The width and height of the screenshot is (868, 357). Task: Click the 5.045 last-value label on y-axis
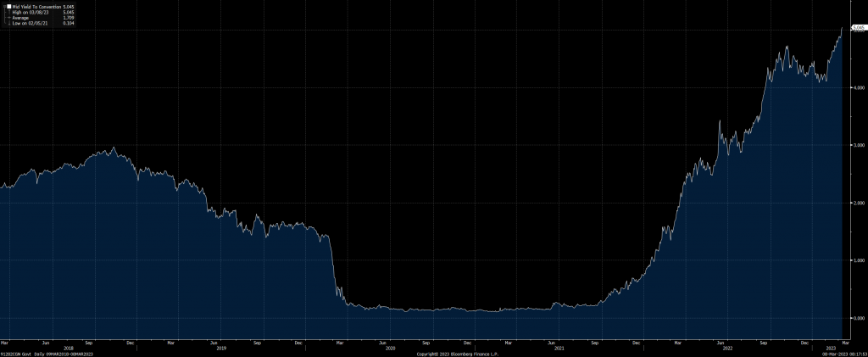point(856,28)
